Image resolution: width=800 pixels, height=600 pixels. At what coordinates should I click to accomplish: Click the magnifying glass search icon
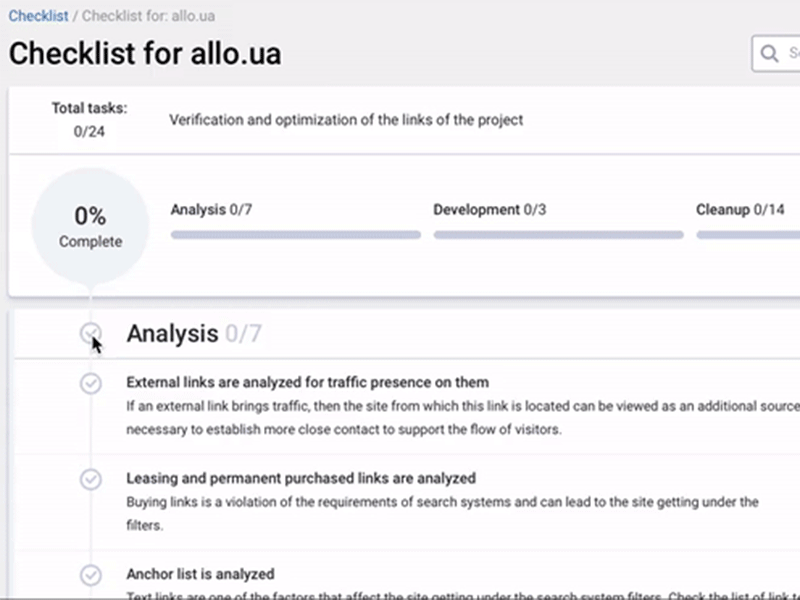coord(769,53)
